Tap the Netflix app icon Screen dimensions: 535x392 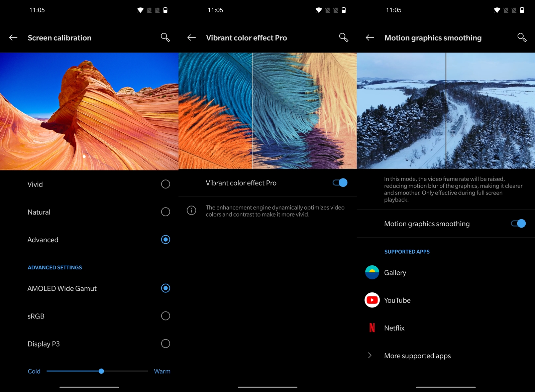point(372,328)
